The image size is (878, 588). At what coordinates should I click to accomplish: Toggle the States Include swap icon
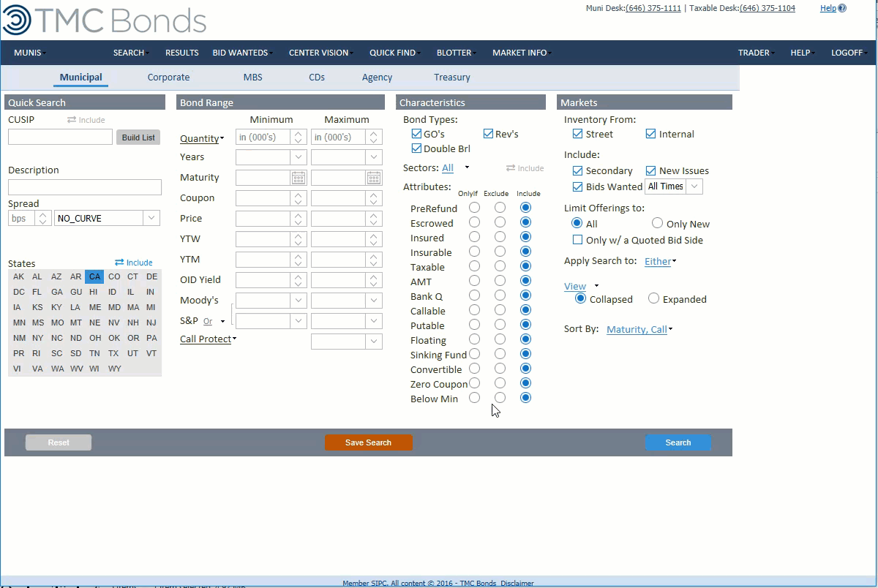point(119,263)
